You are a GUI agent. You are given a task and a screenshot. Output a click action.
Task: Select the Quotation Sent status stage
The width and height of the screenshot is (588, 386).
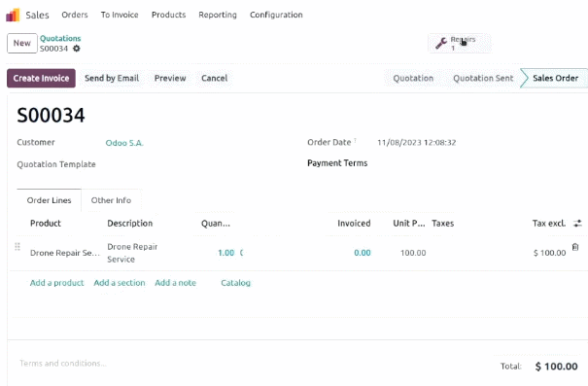[x=483, y=78]
